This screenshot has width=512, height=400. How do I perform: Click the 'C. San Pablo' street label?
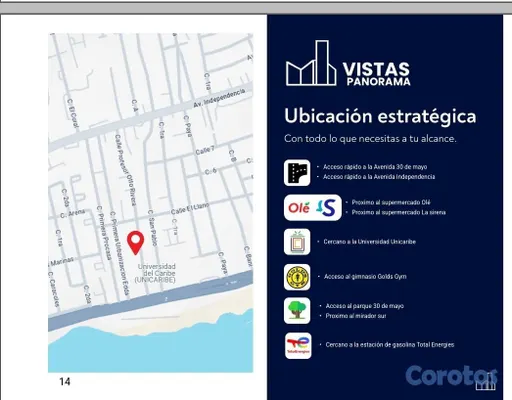[x=152, y=228]
